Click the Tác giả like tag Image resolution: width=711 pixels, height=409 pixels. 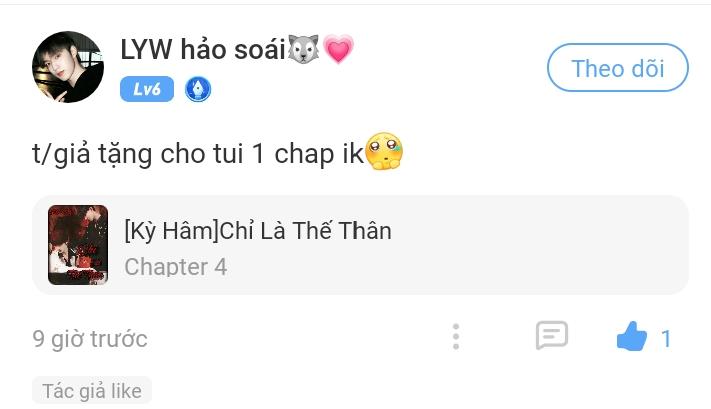pos(92,390)
